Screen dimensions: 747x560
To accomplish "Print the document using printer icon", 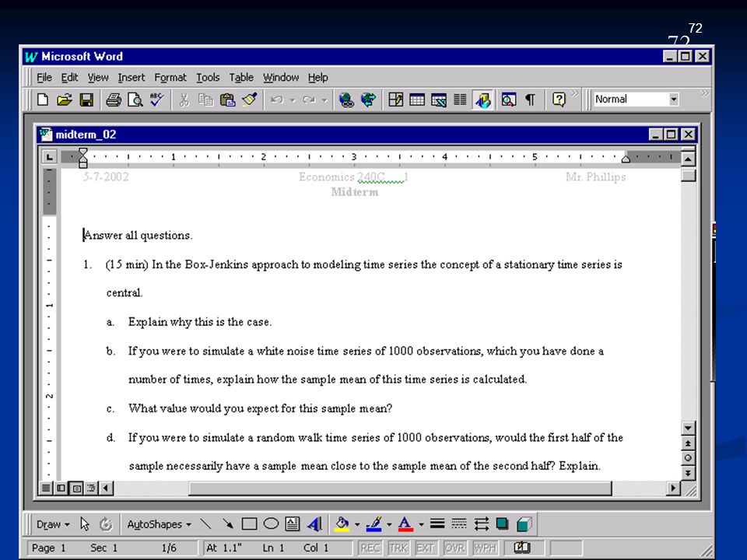I will [x=114, y=100].
